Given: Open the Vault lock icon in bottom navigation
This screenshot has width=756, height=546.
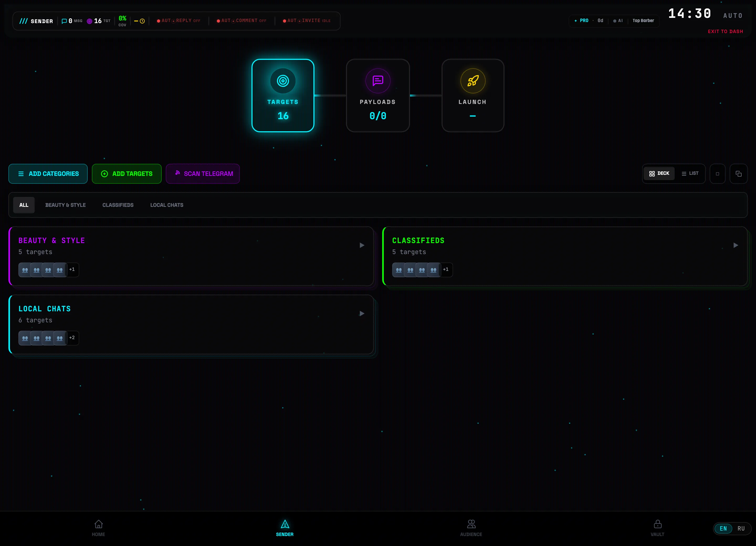Looking at the screenshot, I should [657, 524].
